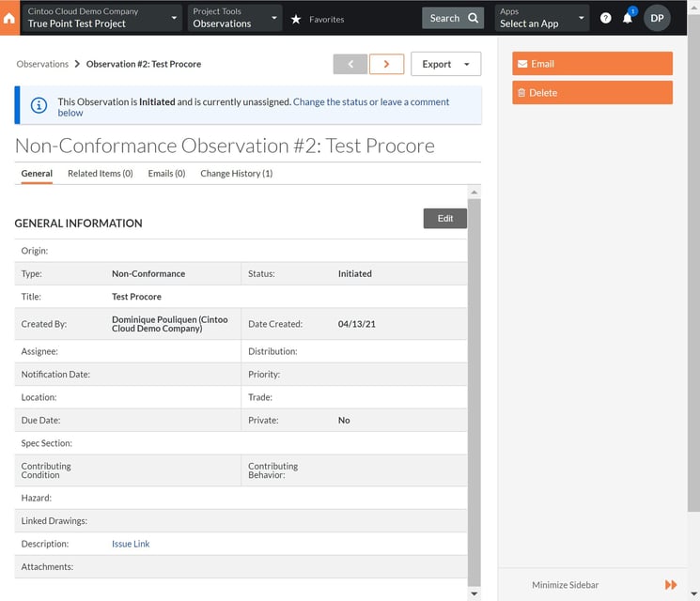The height and width of the screenshot is (601, 700).
Task: Click the content panel scroll down arrow
Action: (474, 593)
